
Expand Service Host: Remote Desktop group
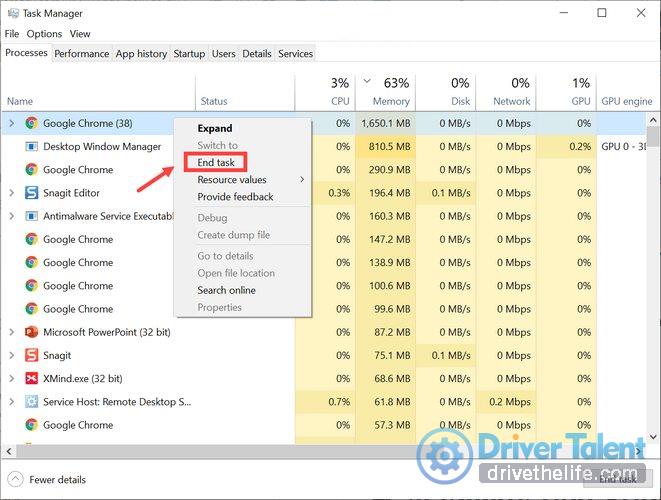(12, 401)
